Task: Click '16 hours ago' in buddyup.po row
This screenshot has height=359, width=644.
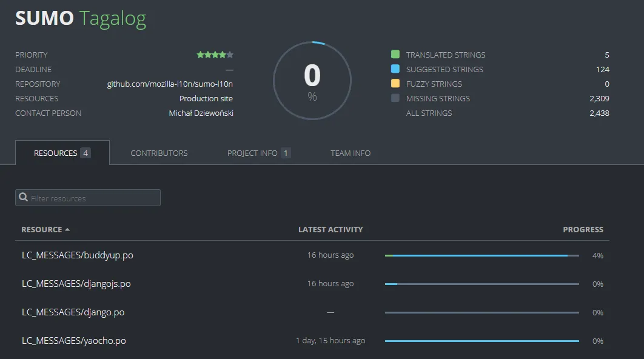Action: coord(330,255)
